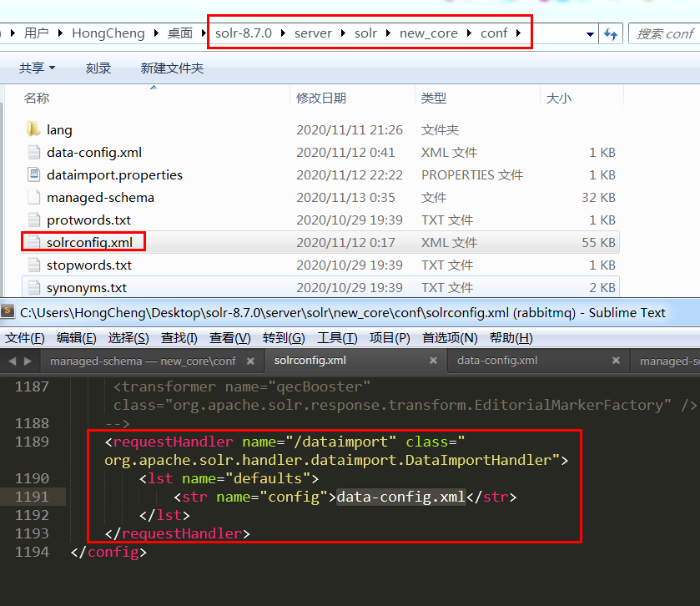Click the 搜索 conf search box
The width and height of the screenshot is (700, 606).
(x=664, y=33)
